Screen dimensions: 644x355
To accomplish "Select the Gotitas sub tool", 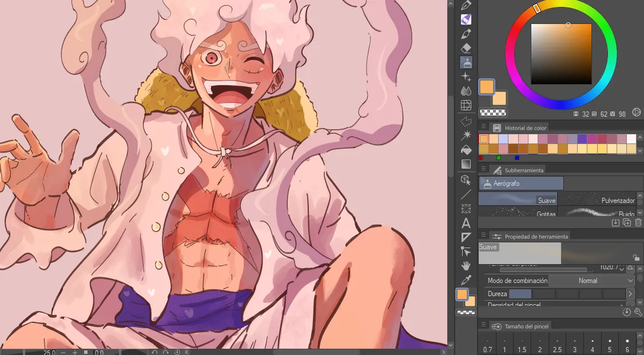I will (518, 212).
